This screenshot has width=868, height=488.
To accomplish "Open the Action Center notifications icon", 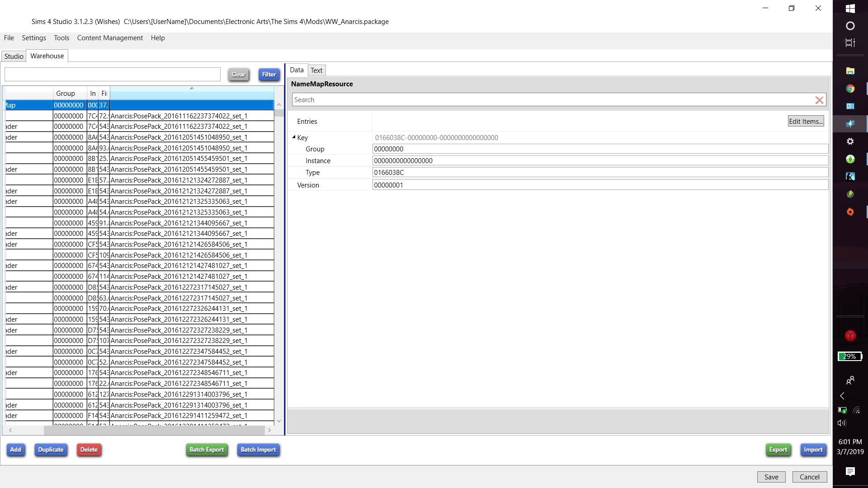I will (x=850, y=472).
